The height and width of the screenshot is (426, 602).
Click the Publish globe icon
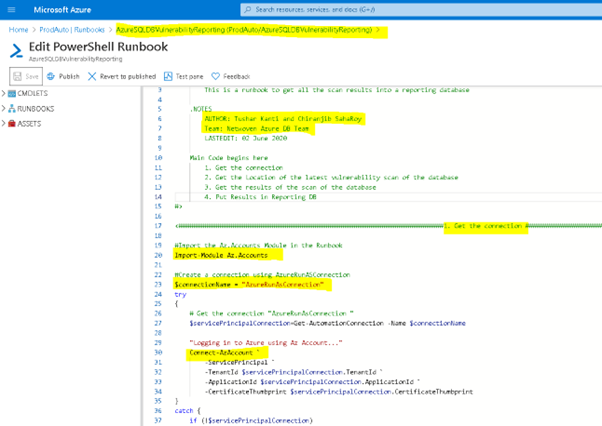[51, 76]
